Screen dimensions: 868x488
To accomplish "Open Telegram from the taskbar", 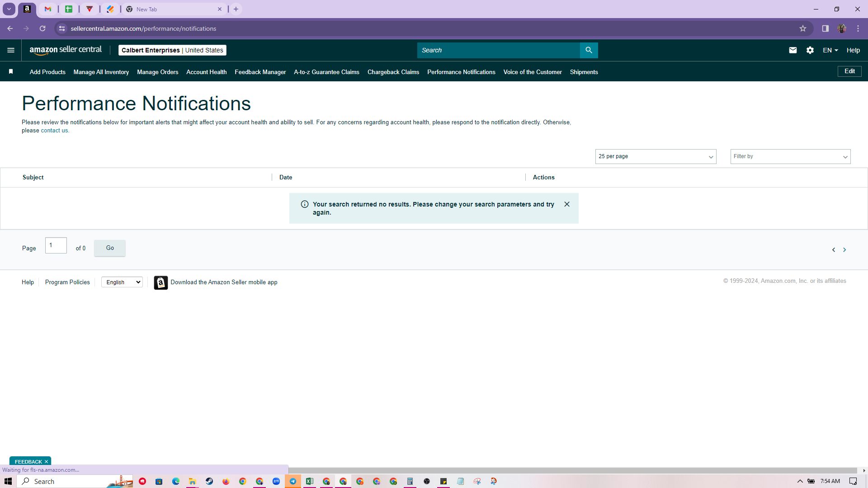I will tap(293, 481).
